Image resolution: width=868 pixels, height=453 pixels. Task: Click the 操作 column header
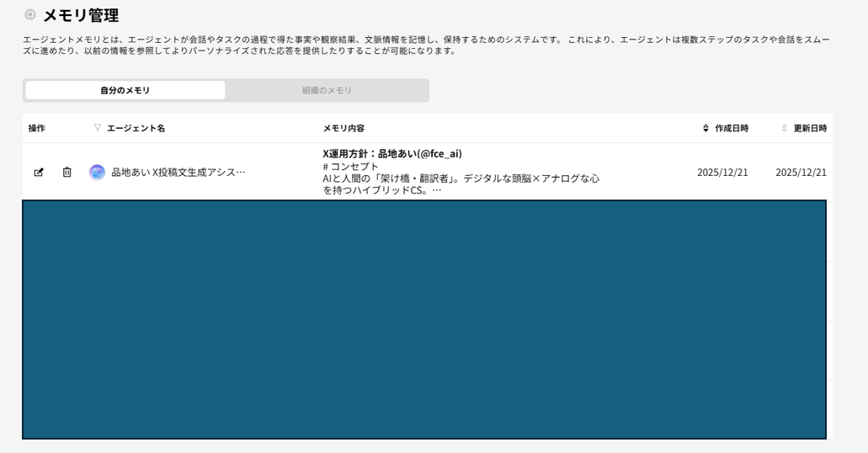[x=37, y=128]
